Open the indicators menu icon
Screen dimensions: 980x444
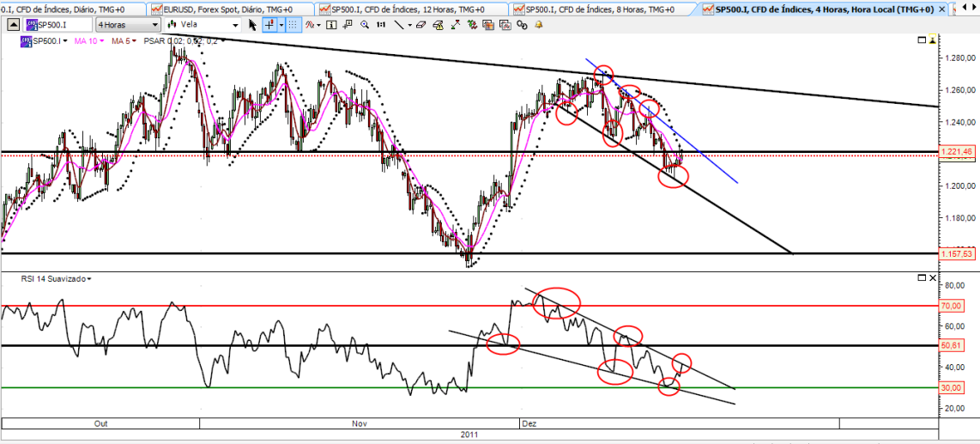click(309, 24)
